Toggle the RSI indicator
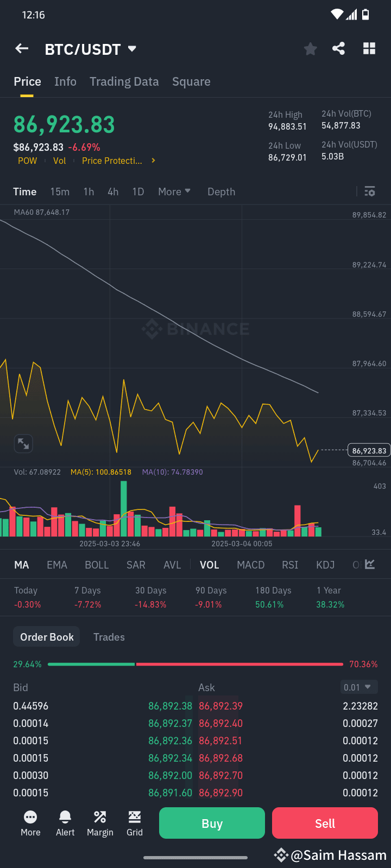Image resolution: width=391 pixels, height=868 pixels. pos(290,565)
